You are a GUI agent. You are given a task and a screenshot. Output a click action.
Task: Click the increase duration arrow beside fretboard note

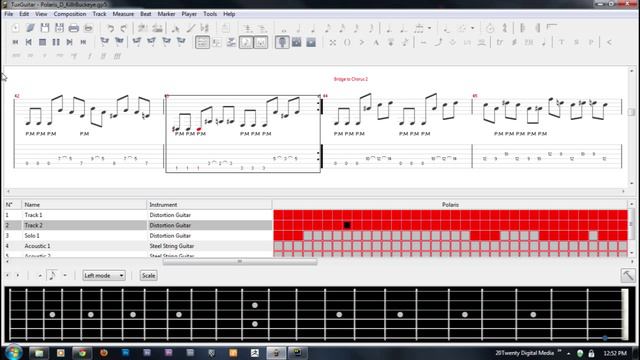(40, 276)
